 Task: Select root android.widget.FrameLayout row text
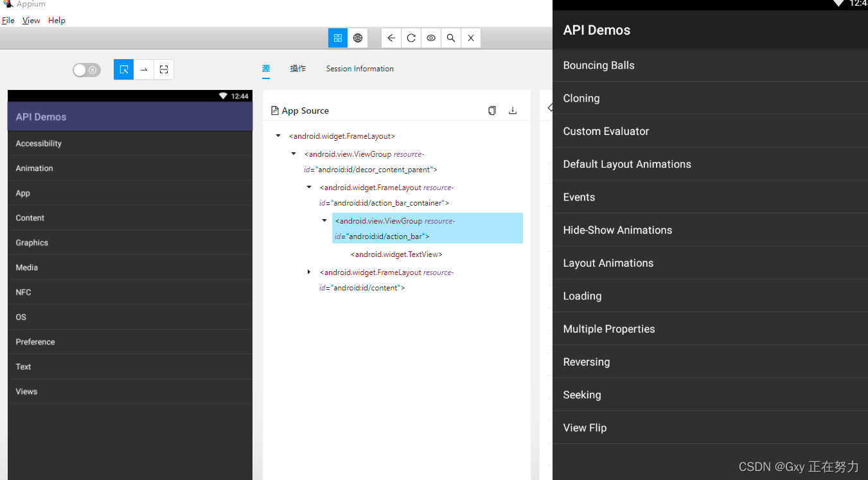point(342,136)
